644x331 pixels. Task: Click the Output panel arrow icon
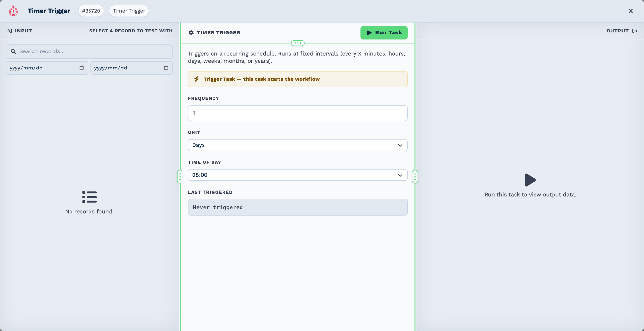click(635, 31)
